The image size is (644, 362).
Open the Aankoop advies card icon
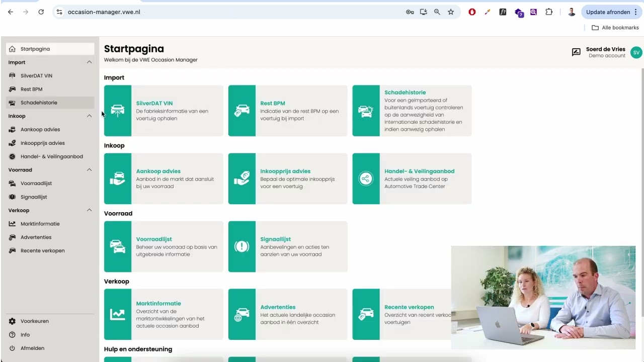pyautogui.click(x=118, y=178)
